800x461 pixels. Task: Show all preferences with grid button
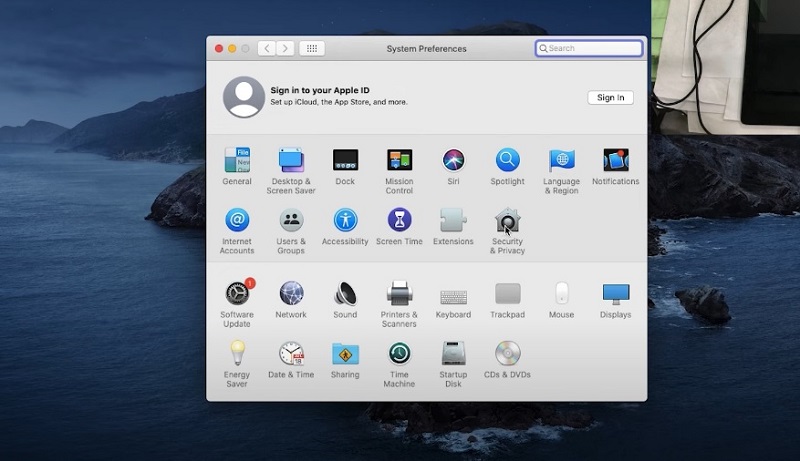312,48
